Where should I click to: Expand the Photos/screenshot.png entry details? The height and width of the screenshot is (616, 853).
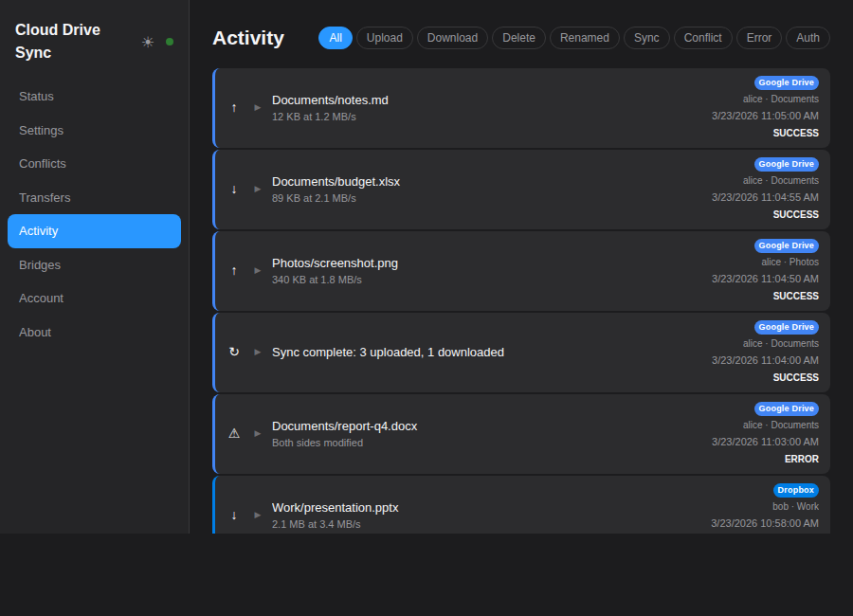click(x=257, y=271)
